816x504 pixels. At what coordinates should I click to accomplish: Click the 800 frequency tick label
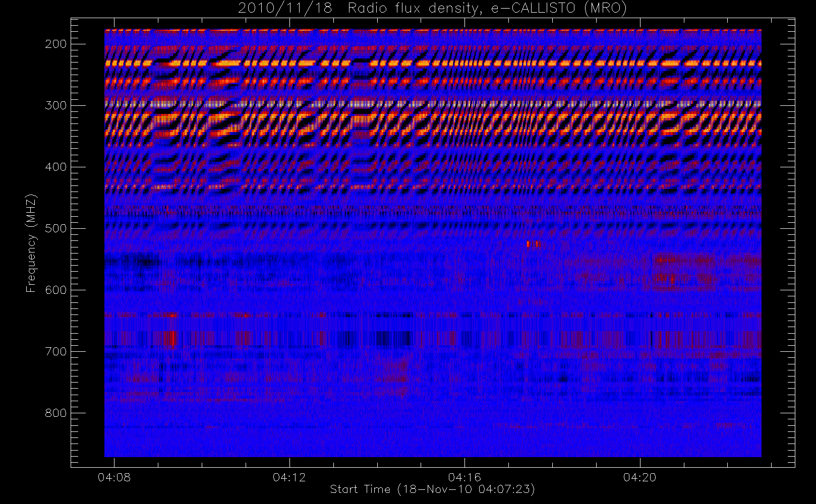coord(56,413)
